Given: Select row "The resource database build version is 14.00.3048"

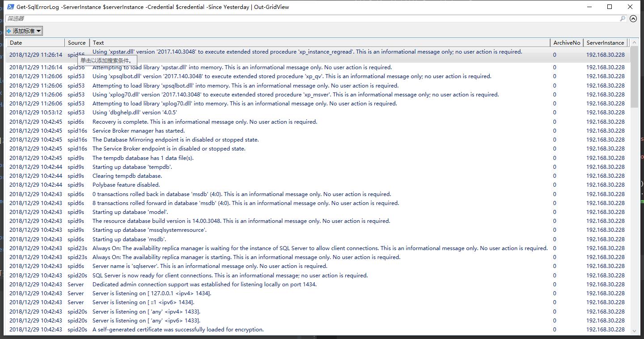Looking at the screenshot, I should [x=318, y=221].
